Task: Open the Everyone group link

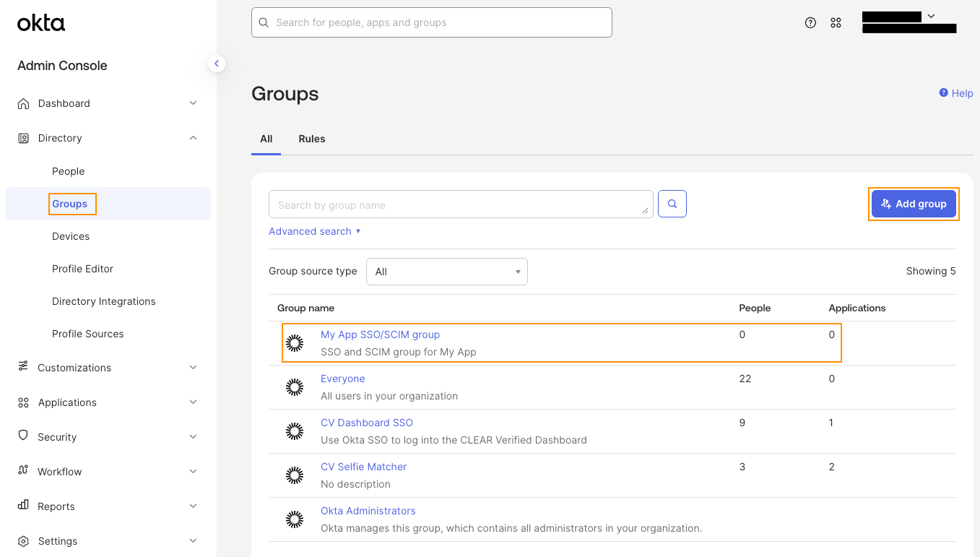Action: pos(343,379)
